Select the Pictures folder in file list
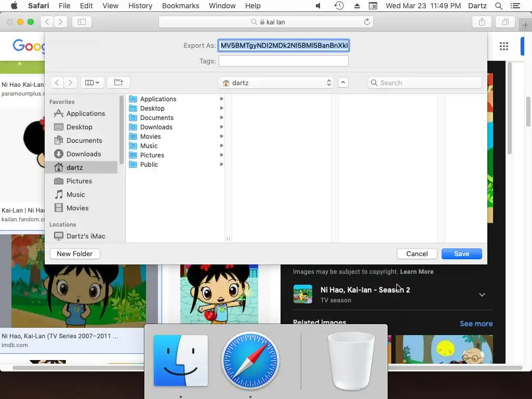 [x=176, y=155]
